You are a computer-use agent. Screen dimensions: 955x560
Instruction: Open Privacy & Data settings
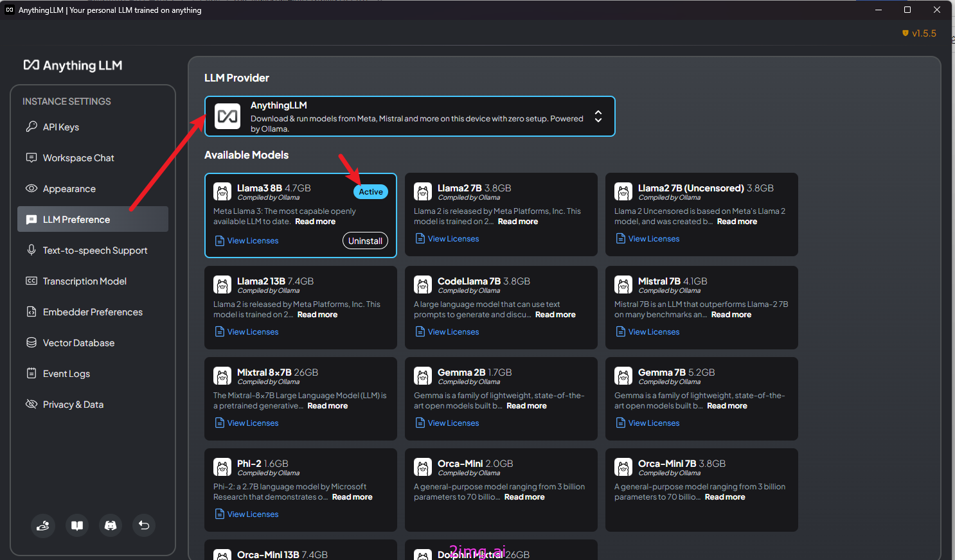tap(93, 405)
